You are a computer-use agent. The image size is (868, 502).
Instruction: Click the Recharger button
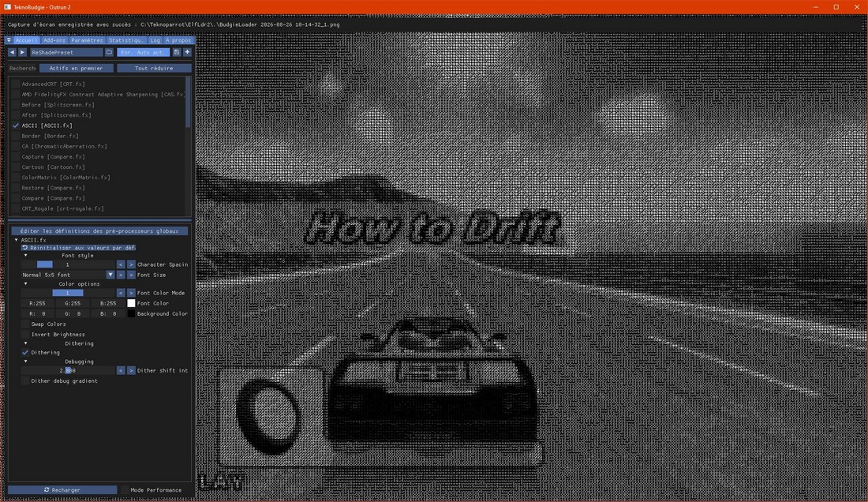[62, 490]
